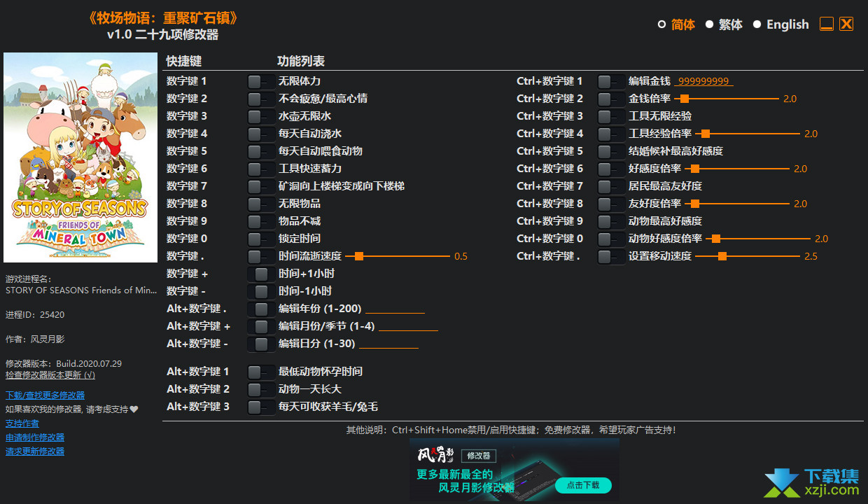Click the 编辑月份/季节 (1-4) input field
This screenshot has height=504, width=868.
pos(408,326)
